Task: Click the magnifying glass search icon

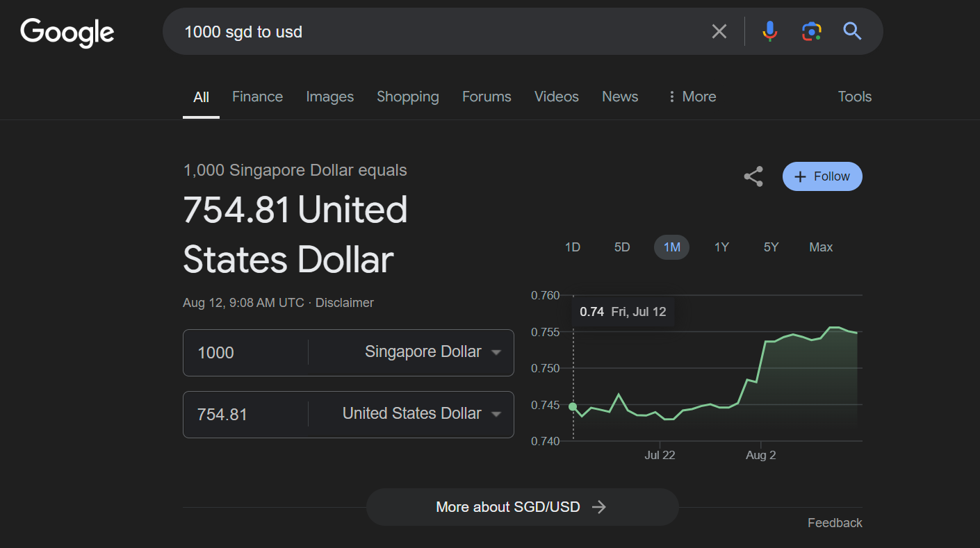Action: click(852, 31)
